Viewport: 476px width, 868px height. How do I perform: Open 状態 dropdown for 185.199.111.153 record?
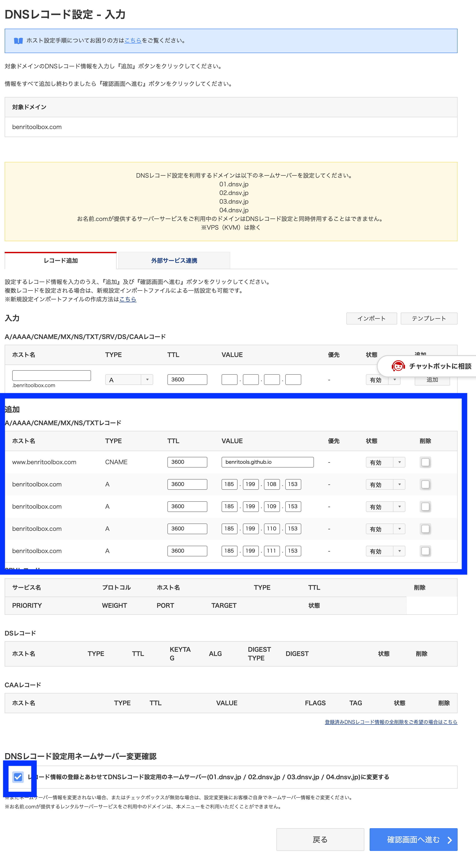(x=385, y=551)
